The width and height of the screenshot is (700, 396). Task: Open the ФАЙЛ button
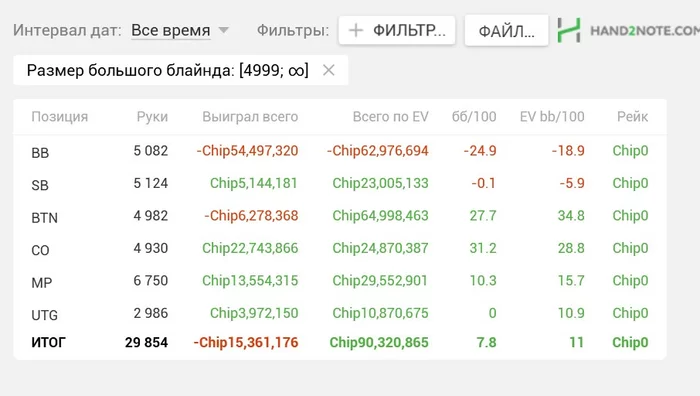tap(506, 30)
